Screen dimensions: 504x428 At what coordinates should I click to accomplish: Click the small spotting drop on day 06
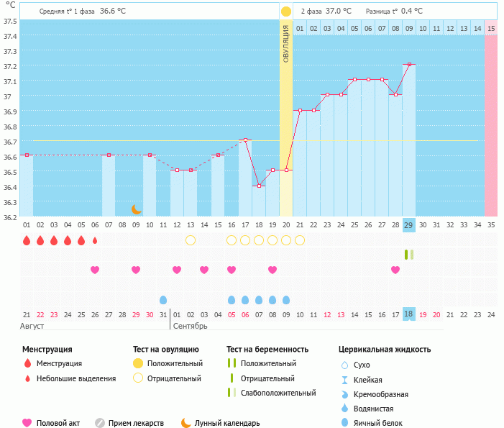95,240
